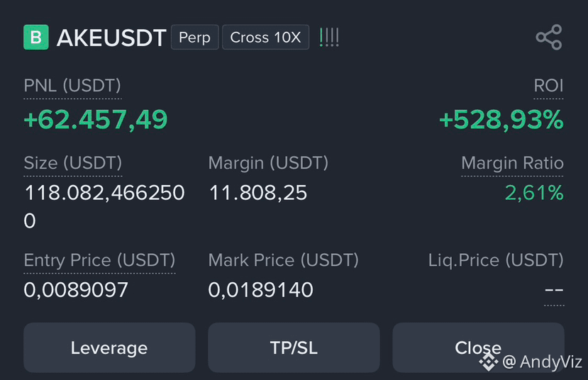The width and height of the screenshot is (588, 380).
Task: Tap the Mark Price value 0,0189140
Action: point(260,290)
